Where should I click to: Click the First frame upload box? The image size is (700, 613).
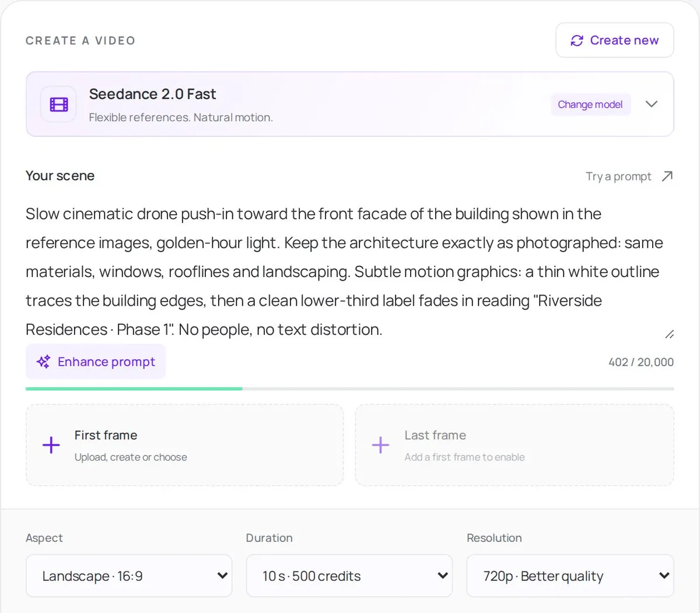(184, 445)
